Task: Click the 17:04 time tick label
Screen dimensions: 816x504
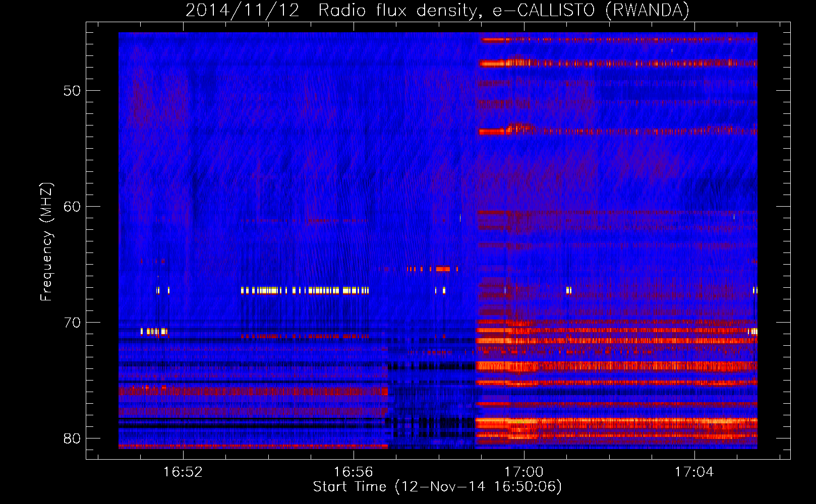Action: pyautogui.click(x=694, y=472)
